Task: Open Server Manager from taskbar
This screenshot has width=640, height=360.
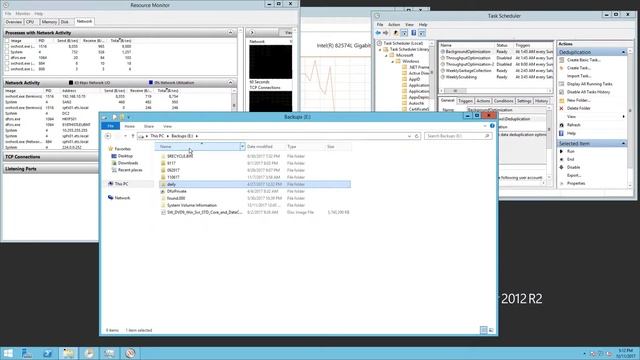Action: coord(27,353)
